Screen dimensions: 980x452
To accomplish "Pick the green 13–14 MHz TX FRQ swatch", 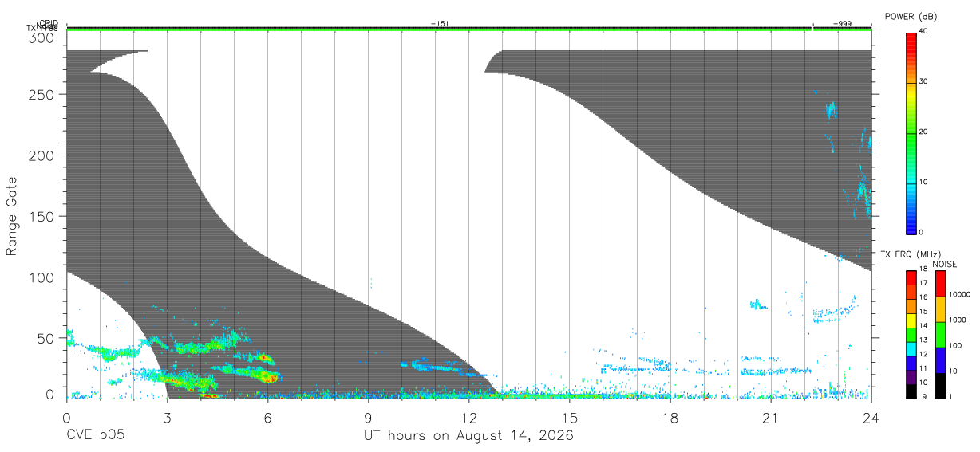I will coord(911,335).
